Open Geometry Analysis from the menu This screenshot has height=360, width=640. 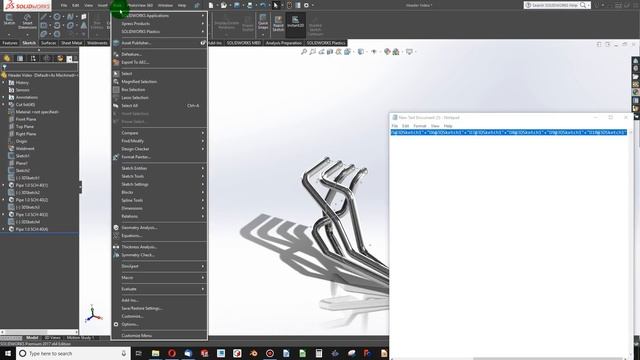click(x=159, y=228)
